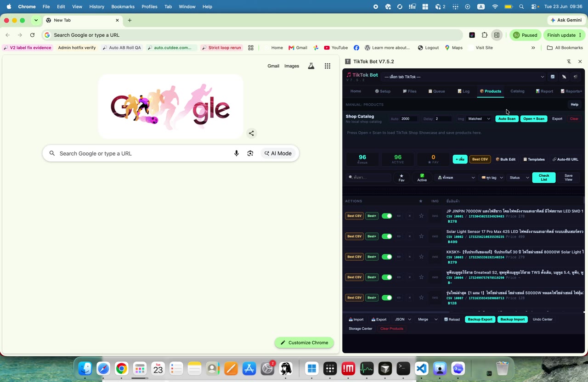The image size is (588, 382).
Task: Switch to the Log tab
Action: (x=464, y=91)
